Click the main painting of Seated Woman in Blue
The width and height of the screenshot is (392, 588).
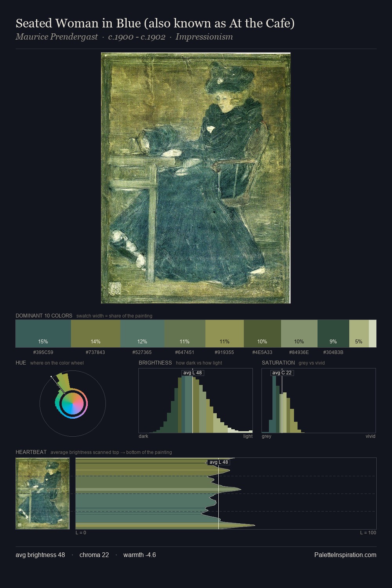pos(196,178)
